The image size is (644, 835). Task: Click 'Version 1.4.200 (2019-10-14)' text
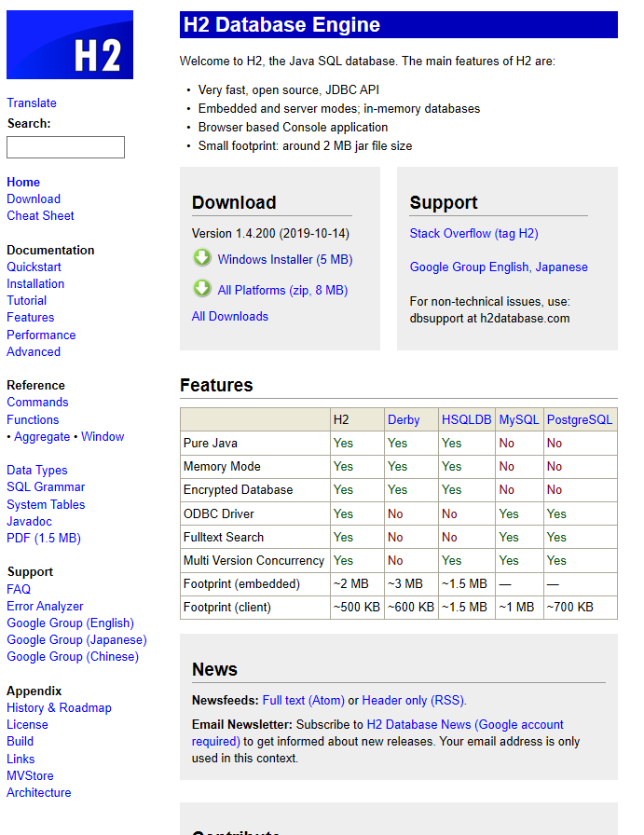pyautogui.click(x=270, y=233)
